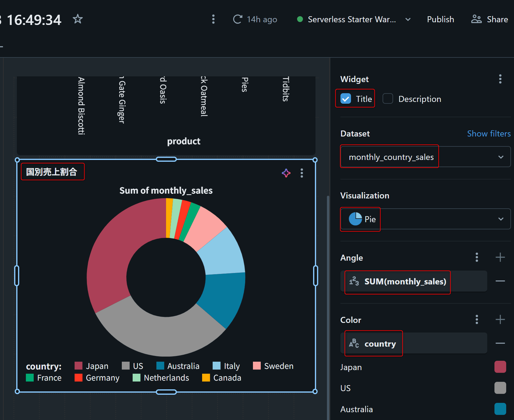Expand the Serverless Starter Warehouse selector

(x=408, y=20)
